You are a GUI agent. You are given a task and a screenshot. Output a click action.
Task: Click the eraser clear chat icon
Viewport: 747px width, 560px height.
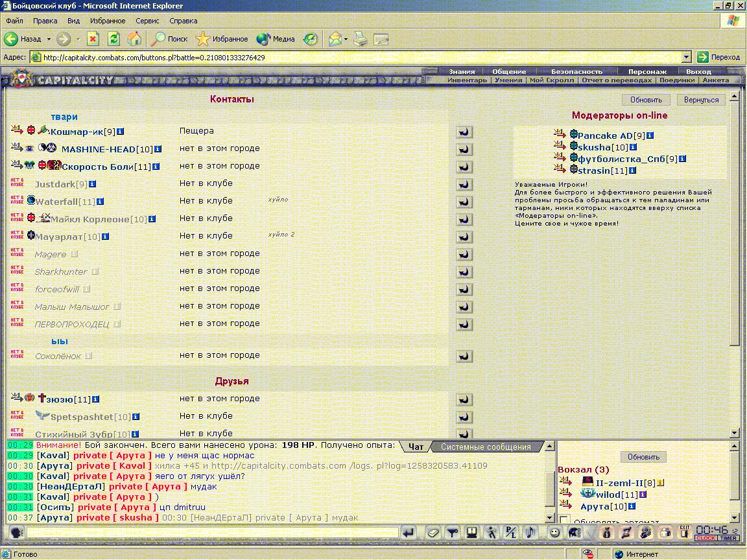[x=433, y=532]
